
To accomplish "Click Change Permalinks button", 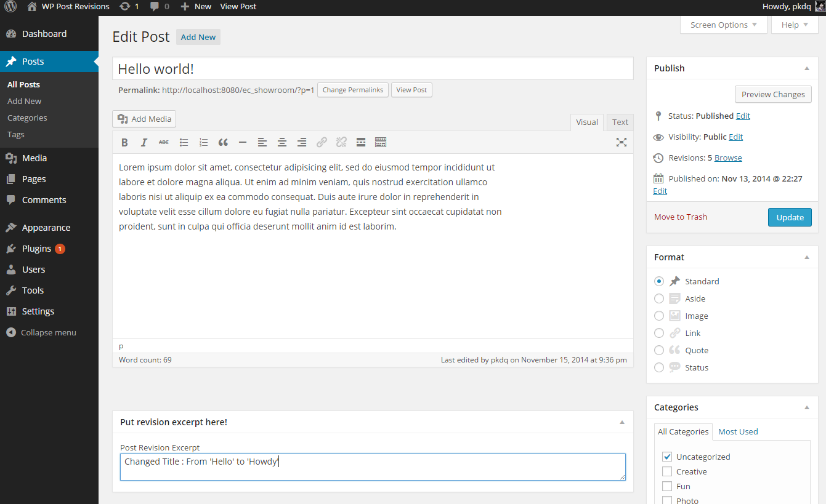I will tap(353, 90).
